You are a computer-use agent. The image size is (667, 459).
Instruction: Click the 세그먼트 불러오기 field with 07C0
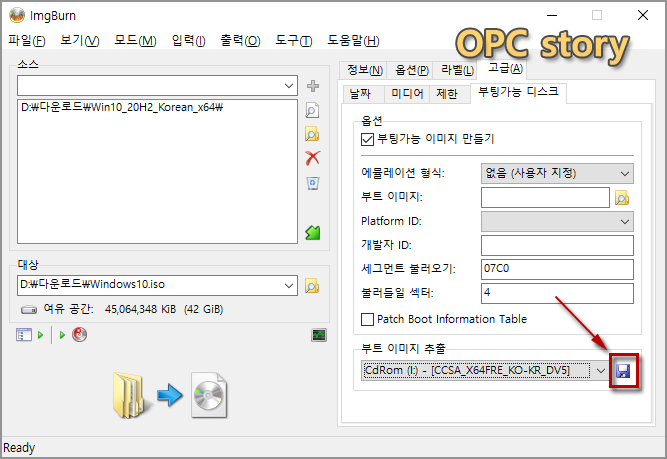tap(557, 269)
